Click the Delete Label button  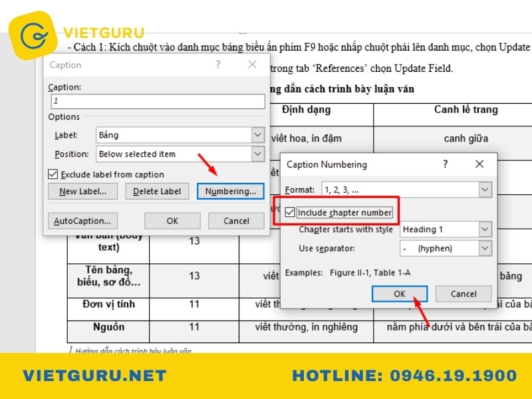coord(157,192)
